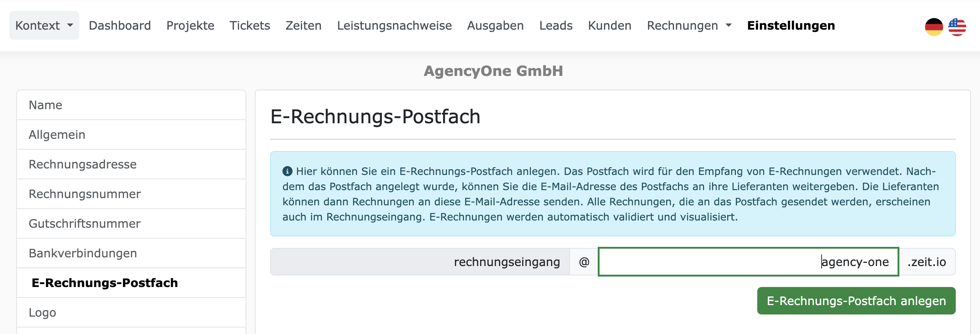Open Rechnungsadresse settings in sidebar
This screenshot has height=334, width=980.
[x=82, y=164]
